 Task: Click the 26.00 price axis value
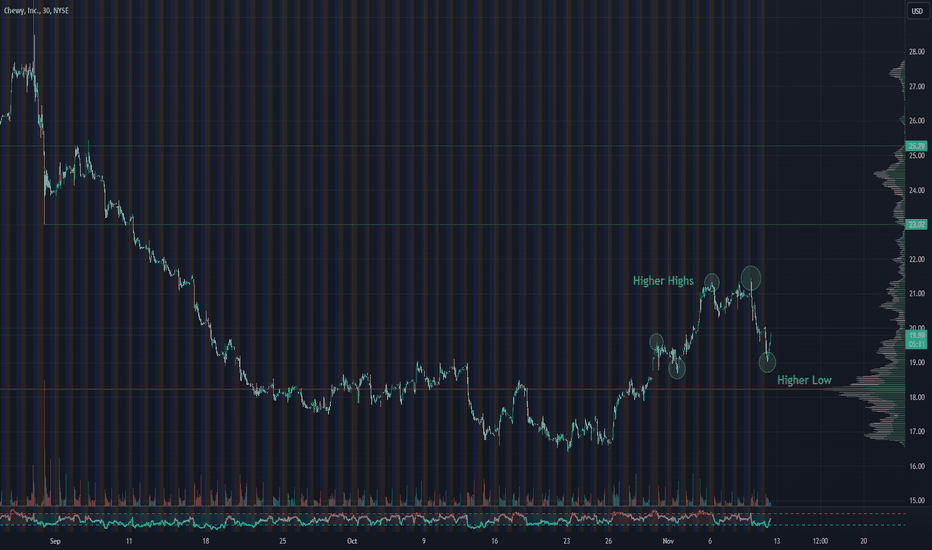(916, 121)
